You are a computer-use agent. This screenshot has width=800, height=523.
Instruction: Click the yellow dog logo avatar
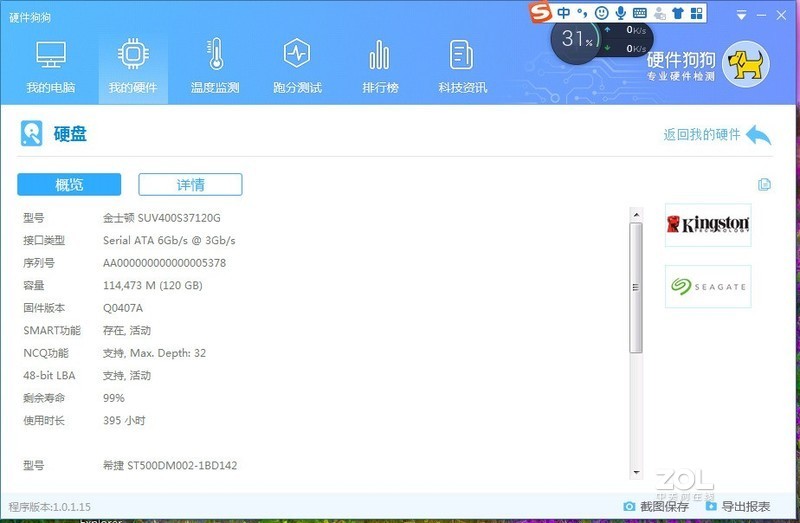pyautogui.click(x=745, y=64)
